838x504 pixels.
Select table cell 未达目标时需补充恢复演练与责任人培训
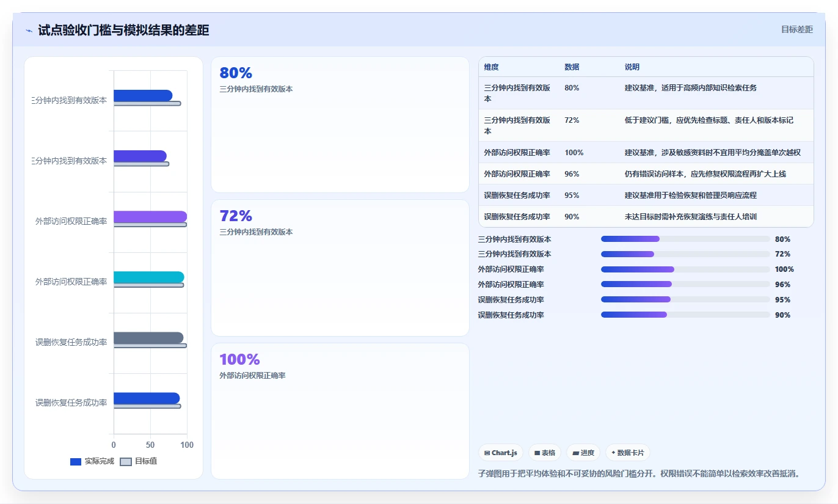coord(690,217)
